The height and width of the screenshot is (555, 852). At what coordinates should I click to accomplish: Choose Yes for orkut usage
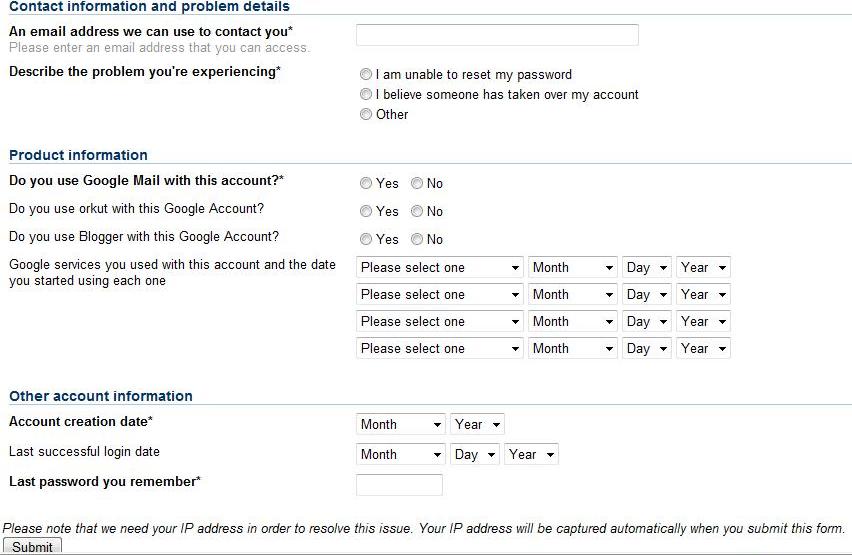point(366,212)
